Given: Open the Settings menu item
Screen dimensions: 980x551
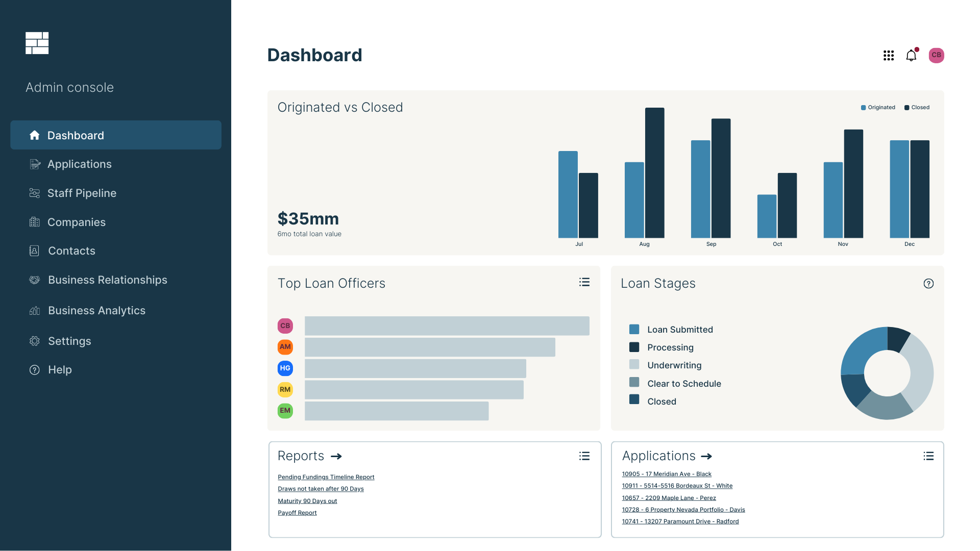Looking at the screenshot, I should tap(69, 340).
